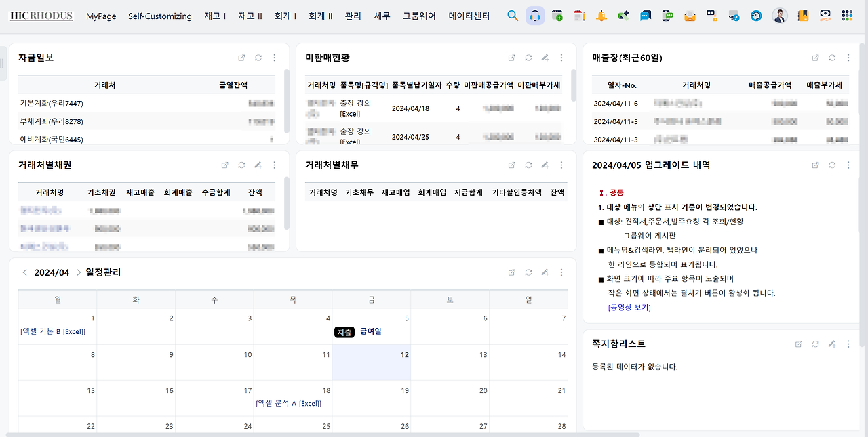The image size is (868, 437).
Task: Open the Self-Customizing menu
Action: pyautogui.click(x=160, y=16)
